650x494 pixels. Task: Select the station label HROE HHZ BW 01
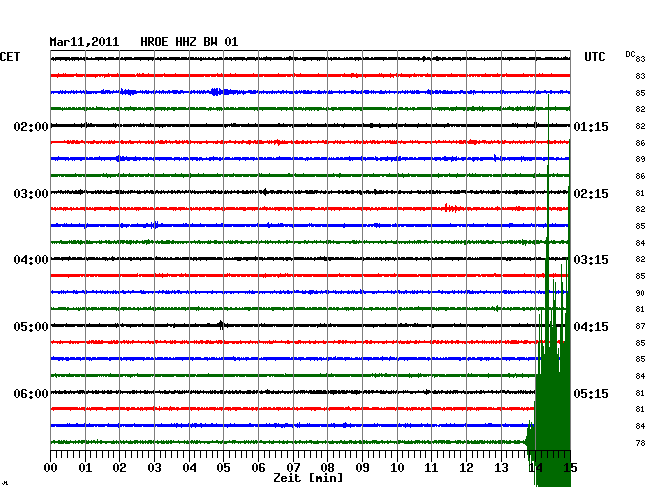coord(189,42)
